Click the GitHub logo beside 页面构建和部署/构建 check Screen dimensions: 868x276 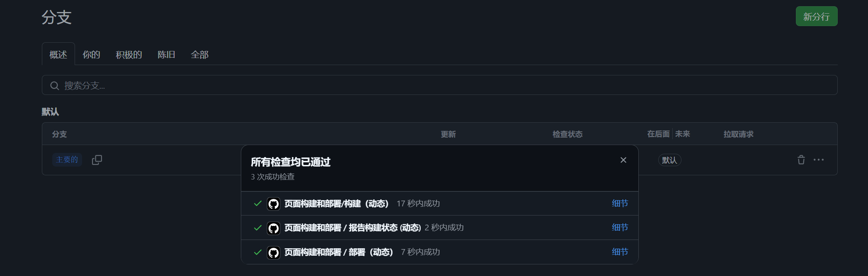click(x=274, y=203)
